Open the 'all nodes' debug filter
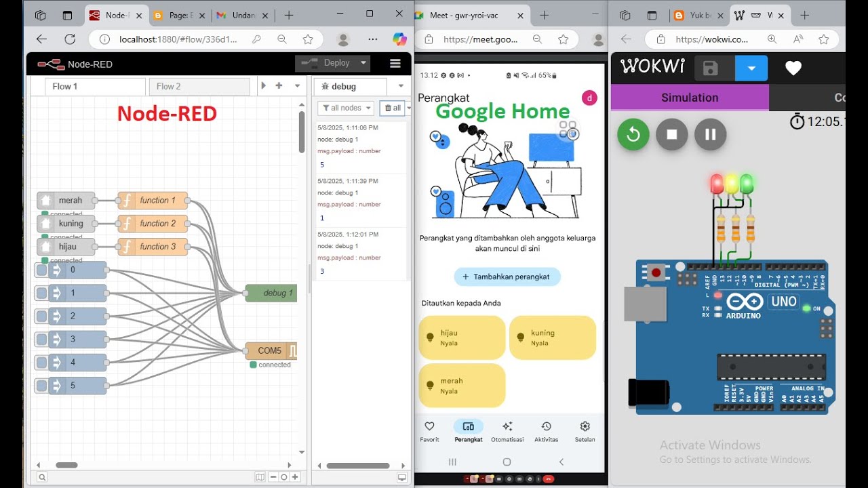The image size is (868, 488). 346,108
